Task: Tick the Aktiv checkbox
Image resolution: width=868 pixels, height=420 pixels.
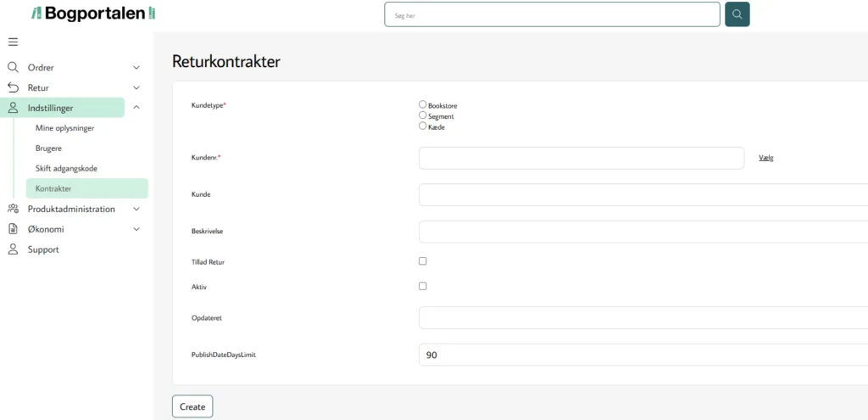Action: point(423,287)
